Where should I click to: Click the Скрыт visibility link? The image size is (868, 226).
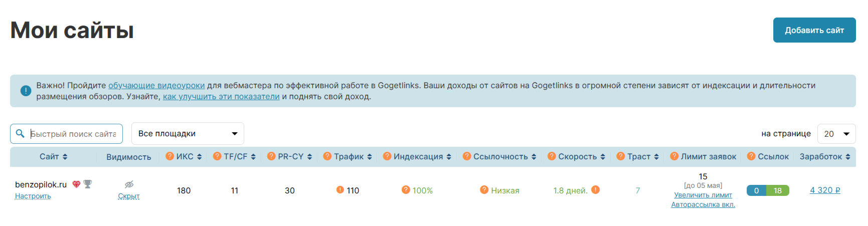coord(129,196)
